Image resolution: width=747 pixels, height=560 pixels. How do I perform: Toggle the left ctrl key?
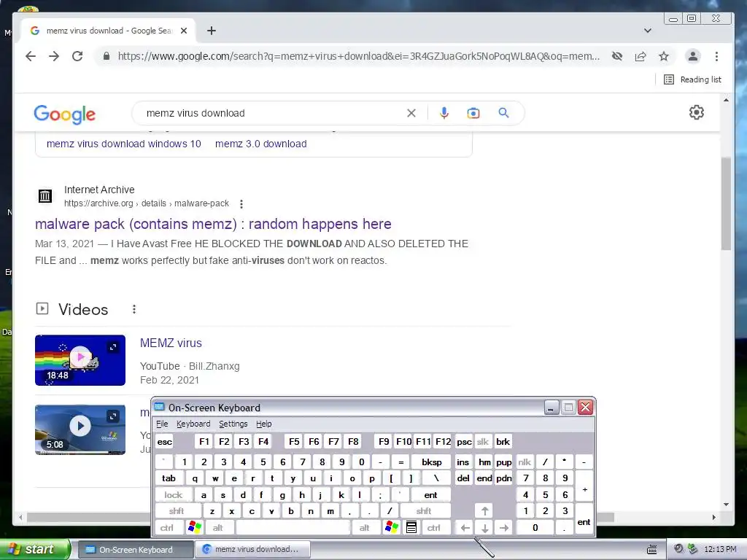[167, 528]
